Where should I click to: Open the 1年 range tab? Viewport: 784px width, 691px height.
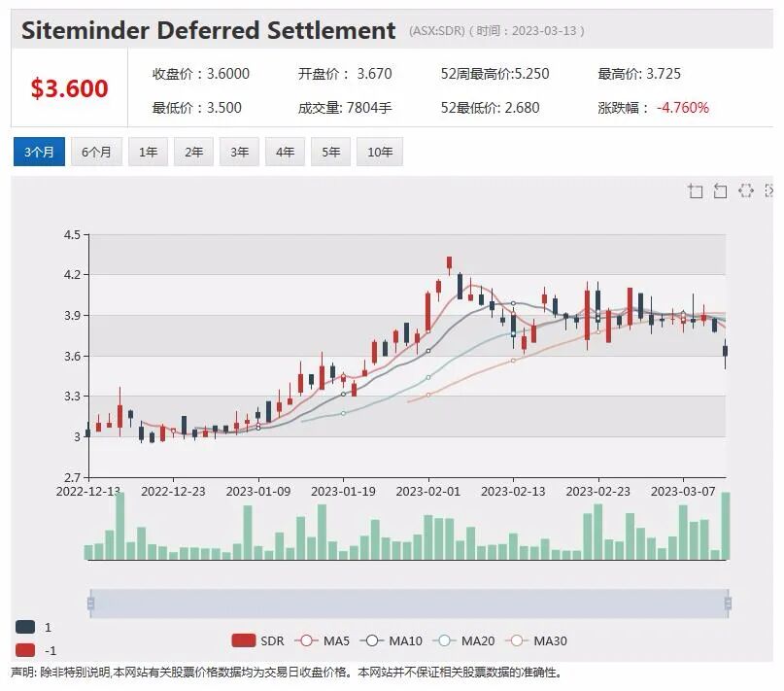pyautogui.click(x=148, y=152)
